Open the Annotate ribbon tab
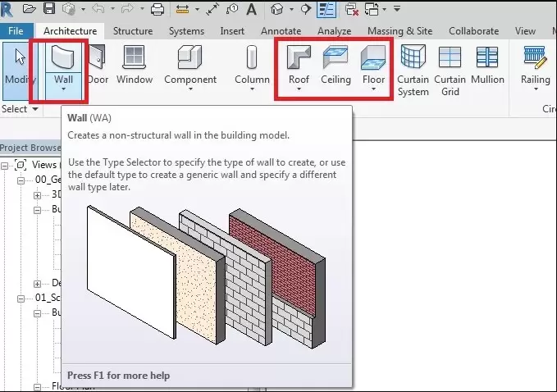Image resolution: width=557 pixels, height=392 pixels. (x=281, y=31)
